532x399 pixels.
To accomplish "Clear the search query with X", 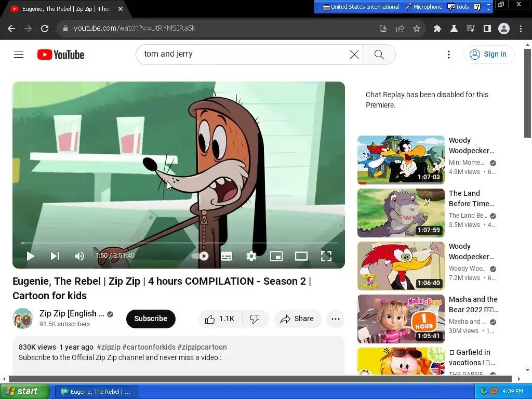I will coord(354,54).
